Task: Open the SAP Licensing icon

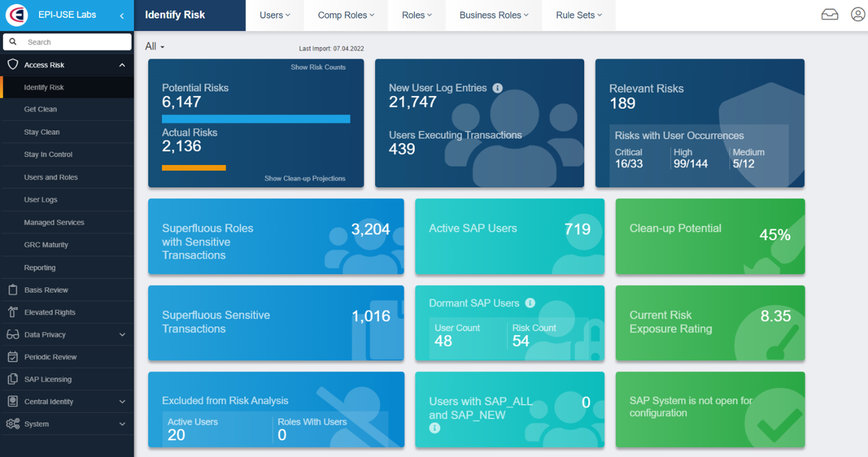Action: 13,379
